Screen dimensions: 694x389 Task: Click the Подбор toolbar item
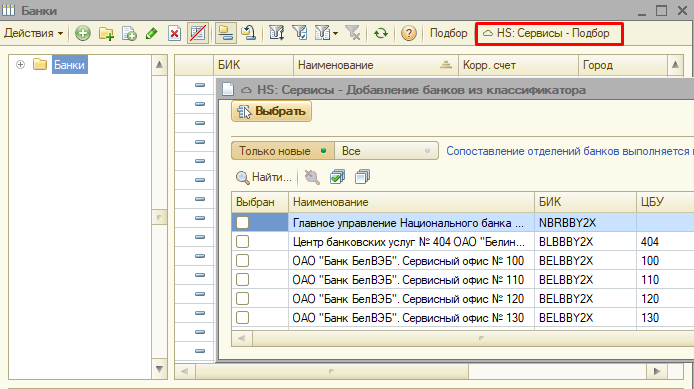(448, 33)
